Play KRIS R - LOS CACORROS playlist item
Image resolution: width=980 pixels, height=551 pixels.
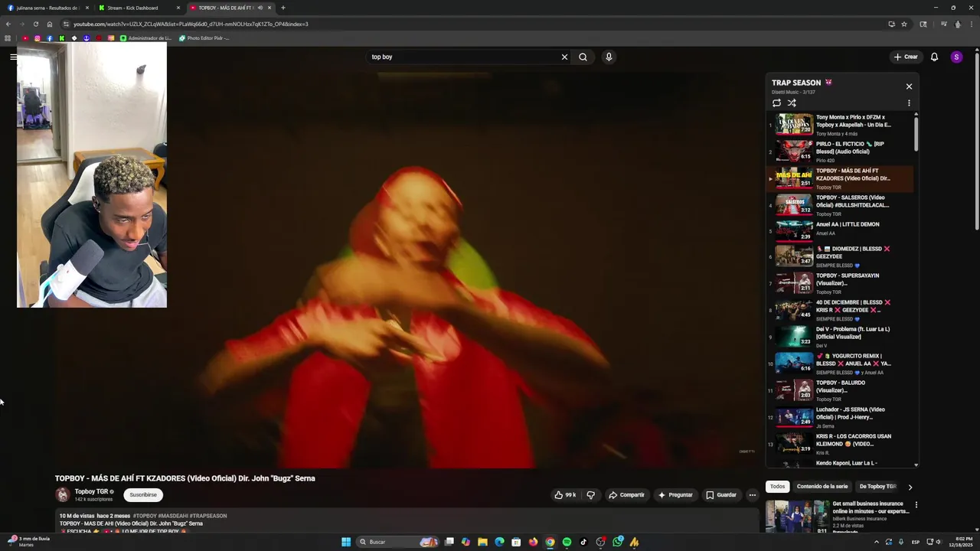click(840, 444)
